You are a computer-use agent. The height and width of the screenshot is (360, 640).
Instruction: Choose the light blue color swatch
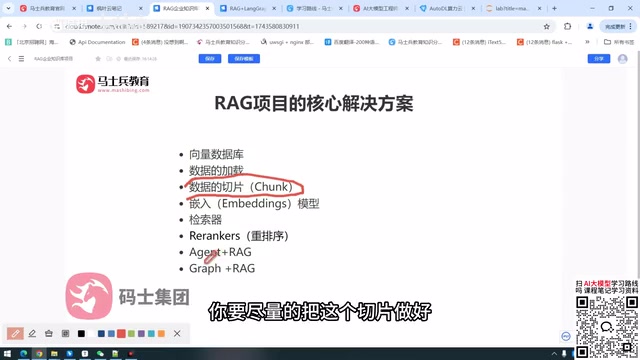point(111,333)
